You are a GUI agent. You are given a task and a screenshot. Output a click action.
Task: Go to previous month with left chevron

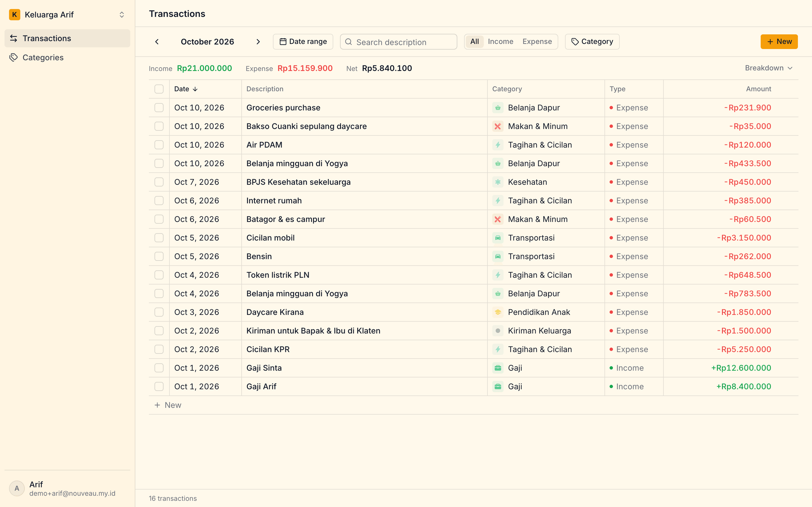pyautogui.click(x=157, y=42)
